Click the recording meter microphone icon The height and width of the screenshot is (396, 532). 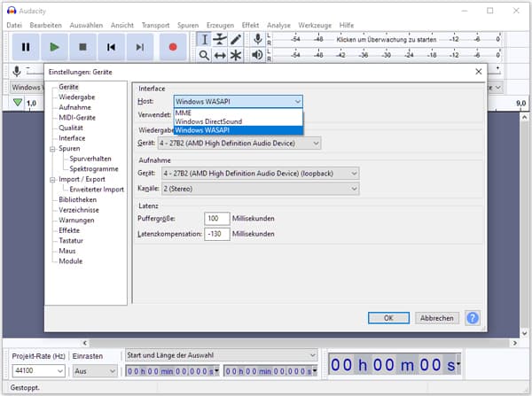pyautogui.click(x=257, y=39)
